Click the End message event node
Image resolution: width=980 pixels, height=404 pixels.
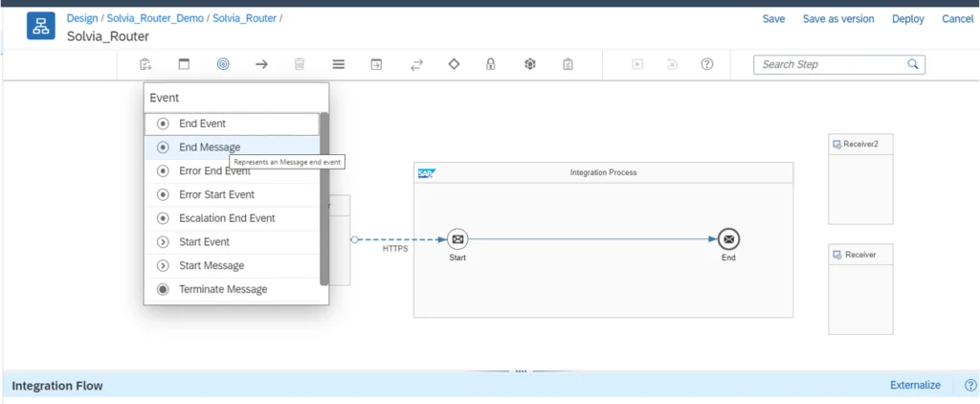(728, 239)
